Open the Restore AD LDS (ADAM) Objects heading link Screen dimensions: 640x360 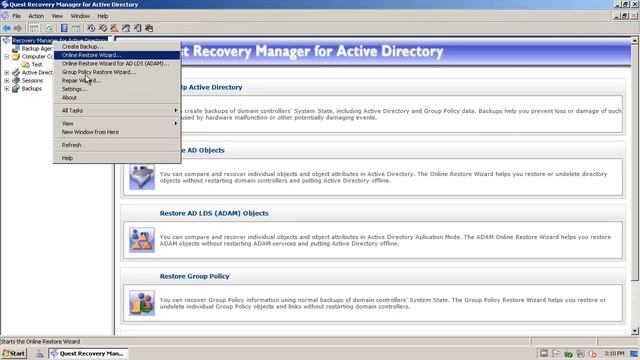(214, 213)
